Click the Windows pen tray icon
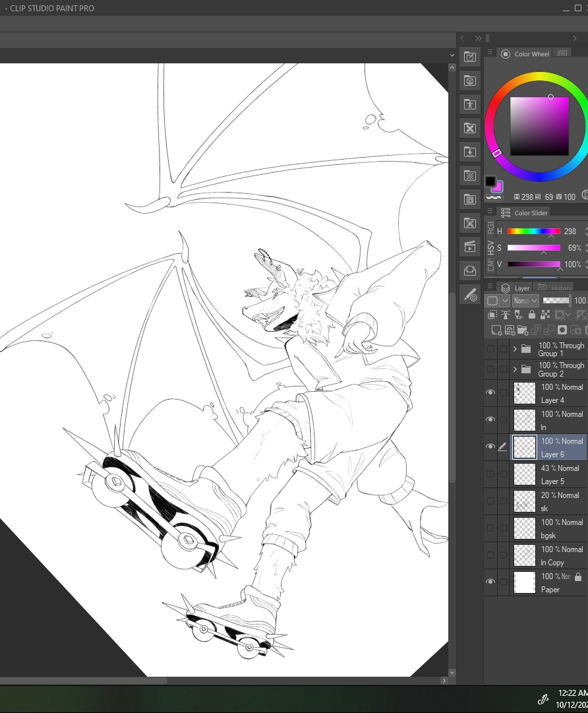Screen dimensions: 588x713 [x=543, y=699]
